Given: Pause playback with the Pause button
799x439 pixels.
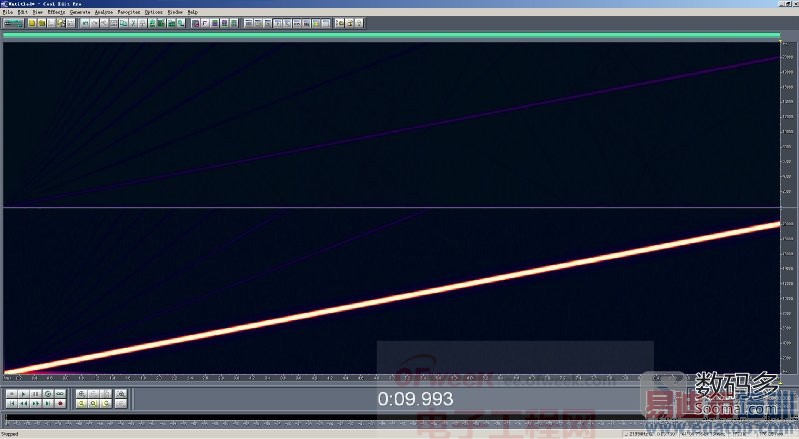Looking at the screenshot, I should pyautogui.click(x=36, y=394).
